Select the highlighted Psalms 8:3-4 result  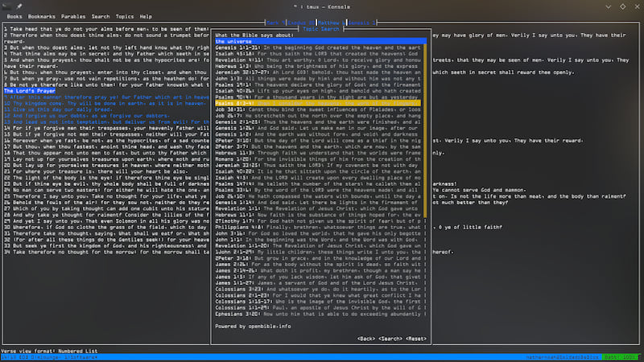pyautogui.click(x=318, y=104)
